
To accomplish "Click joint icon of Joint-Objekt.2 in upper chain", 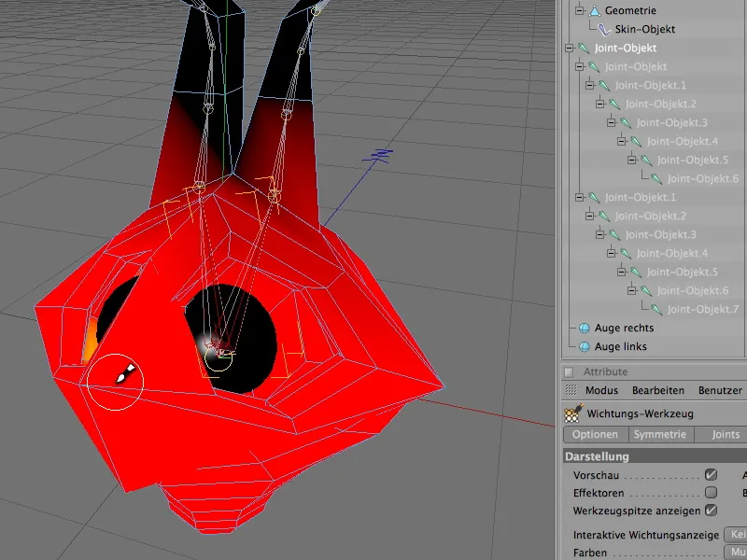I will point(614,104).
